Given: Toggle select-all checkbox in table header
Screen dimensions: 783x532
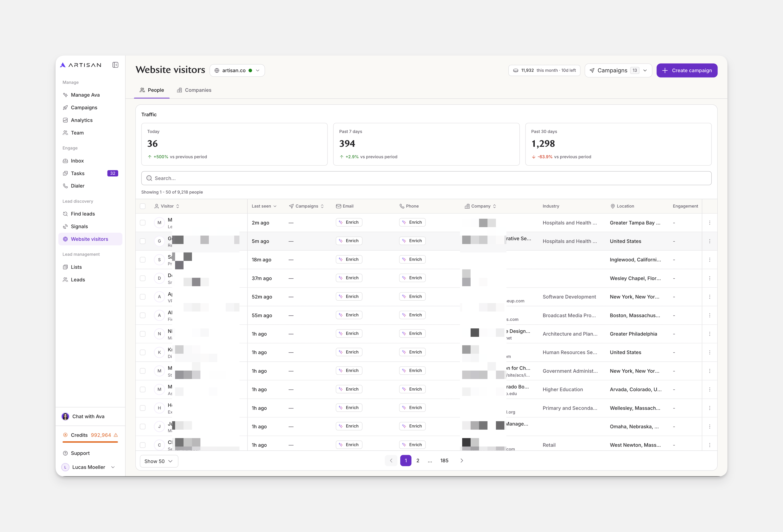Looking at the screenshot, I should click(143, 206).
